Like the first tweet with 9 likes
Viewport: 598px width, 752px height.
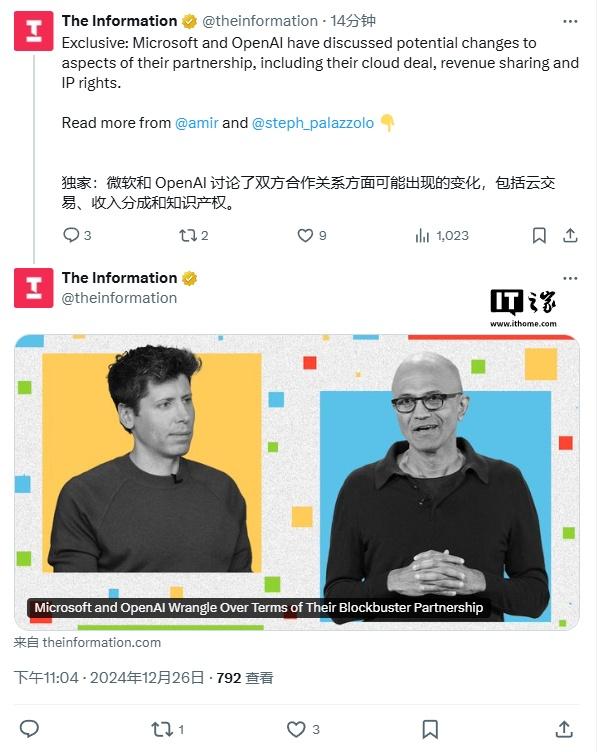[305, 235]
